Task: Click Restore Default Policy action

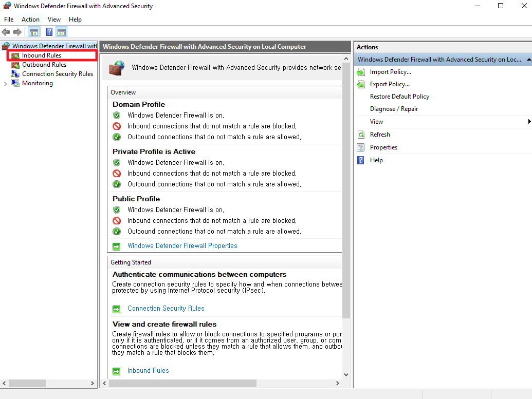Action: click(399, 97)
